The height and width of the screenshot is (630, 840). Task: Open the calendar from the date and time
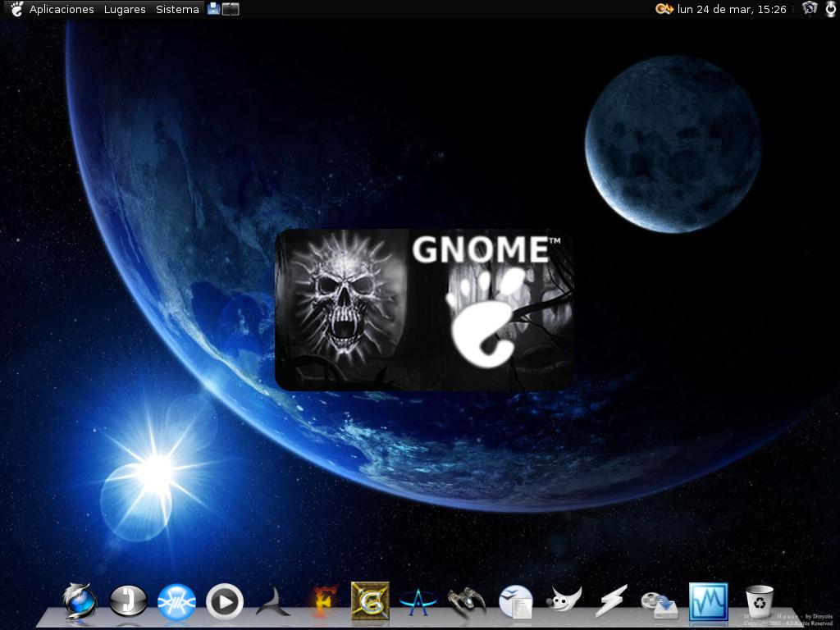click(x=732, y=9)
